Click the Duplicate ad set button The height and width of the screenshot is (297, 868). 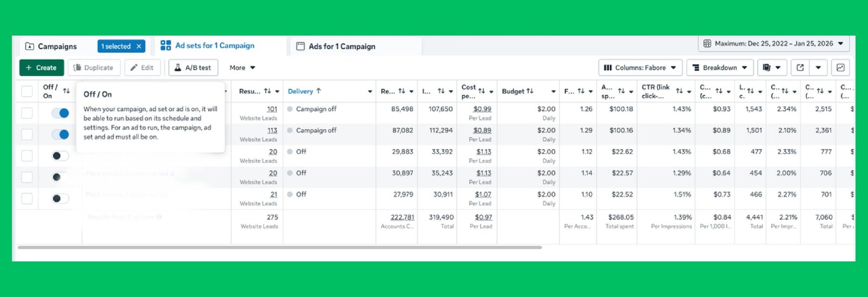click(93, 68)
